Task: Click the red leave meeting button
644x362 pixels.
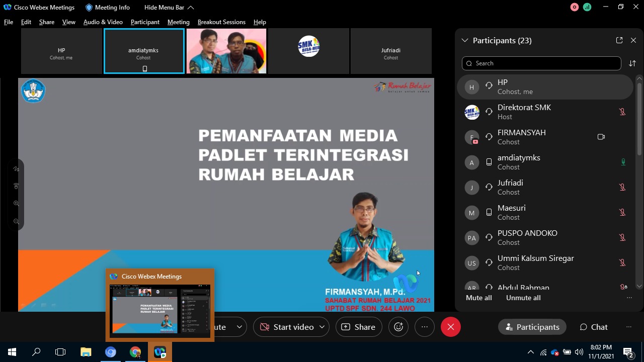Action: tap(450, 327)
